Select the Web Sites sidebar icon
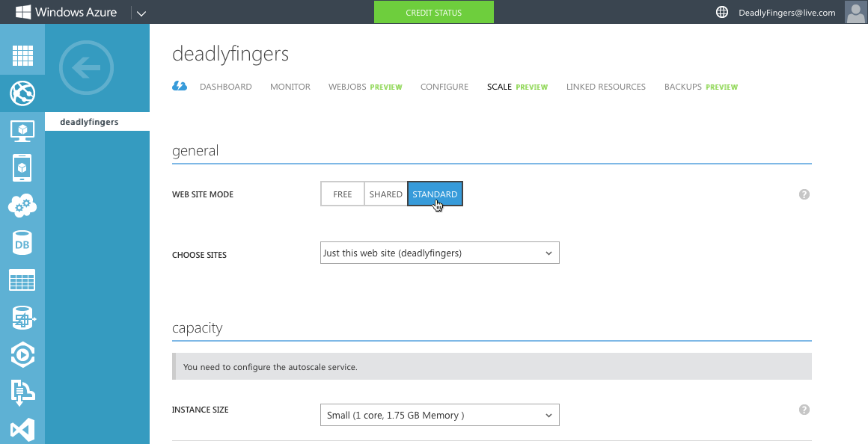 pyautogui.click(x=22, y=93)
